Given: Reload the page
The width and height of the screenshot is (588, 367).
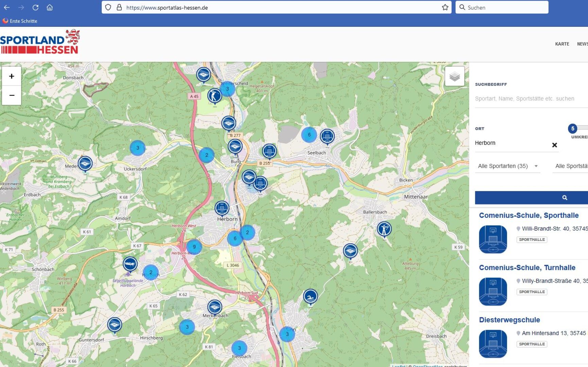Looking at the screenshot, I should (x=35, y=7).
